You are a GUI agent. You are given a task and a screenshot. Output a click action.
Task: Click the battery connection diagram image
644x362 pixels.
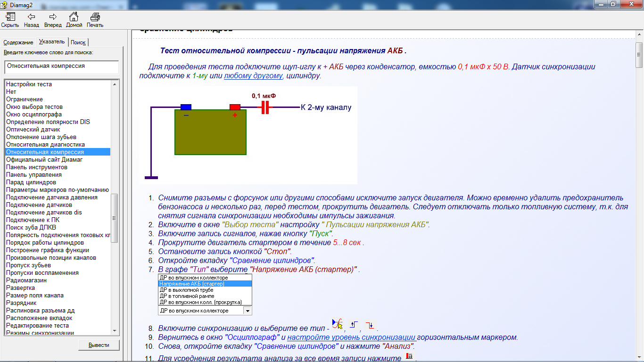[x=248, y=135]
